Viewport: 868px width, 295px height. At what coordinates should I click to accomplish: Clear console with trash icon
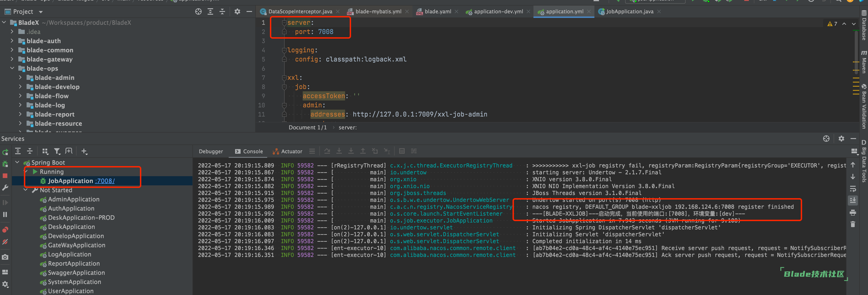853,224
